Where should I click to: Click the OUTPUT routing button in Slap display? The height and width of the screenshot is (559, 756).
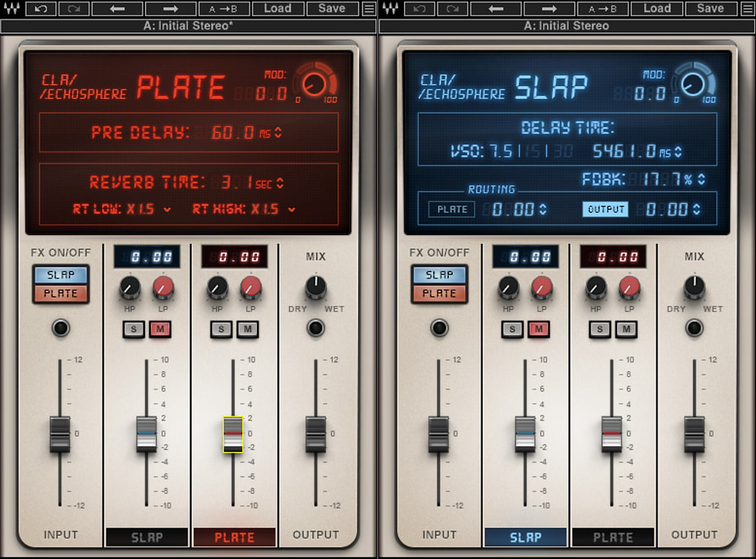[606, 209]
